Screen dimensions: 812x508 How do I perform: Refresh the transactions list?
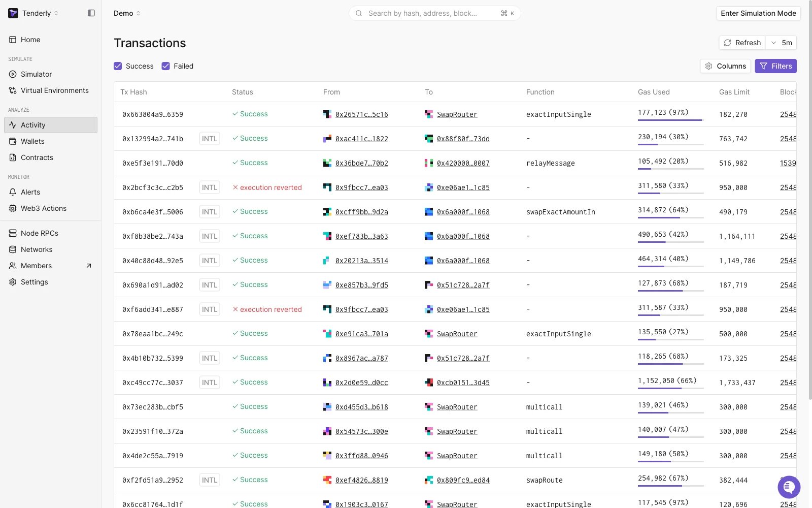[x=742, y=43]
